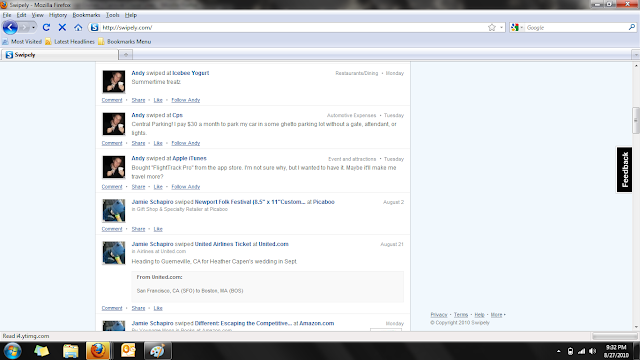Open Most Visited bookmarks folder
This screenshot has width=640, height=360.
(x=22, y=42)
